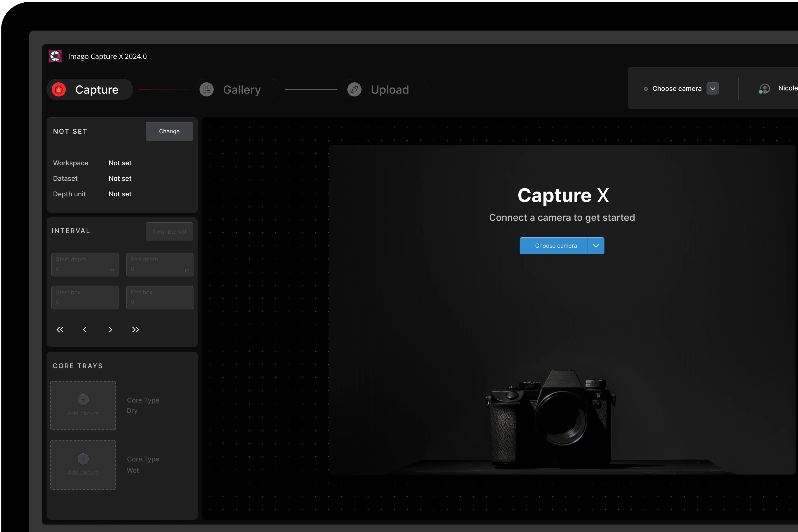Click the New Interval button
The width and height of the screenshot is (798, 532).
(169, 231)
